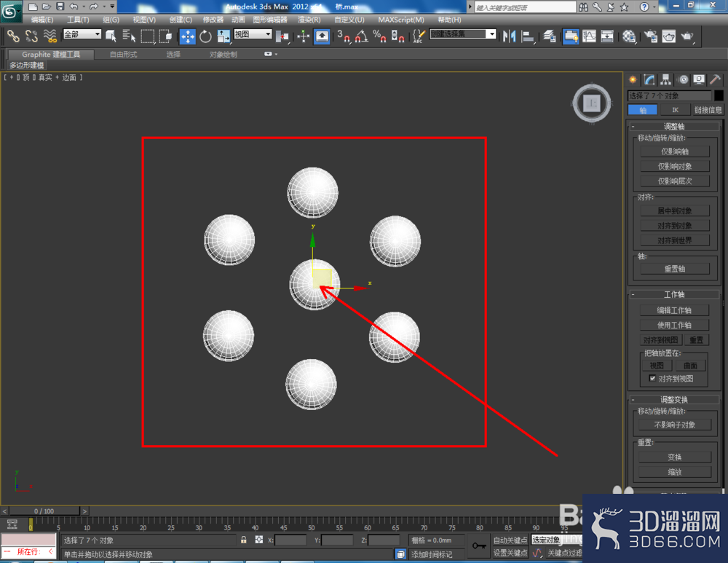Click the Align tool icon

tap(528, 36)
